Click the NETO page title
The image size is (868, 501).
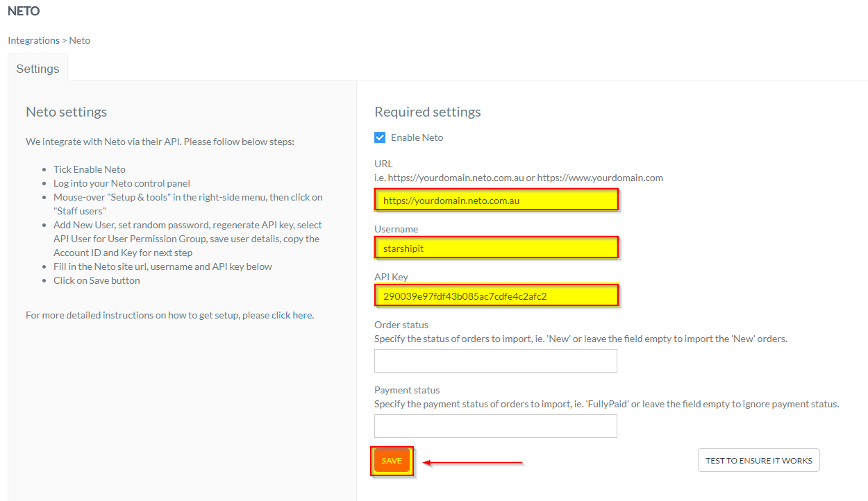pos(24,11)
